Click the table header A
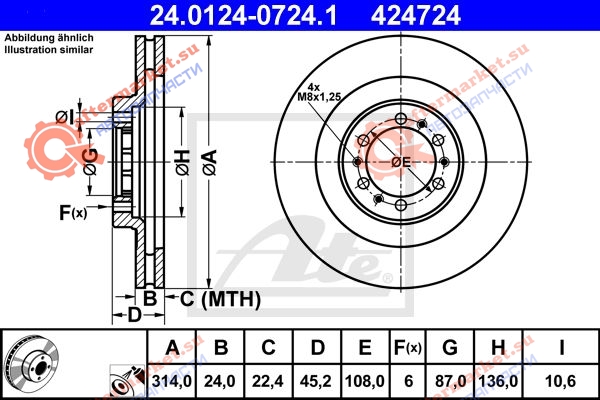 coord(173,348)
